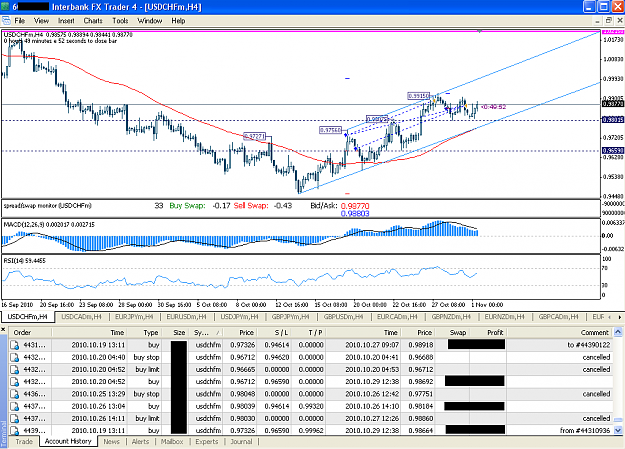This screenshot has width=625, height=449.
Task: Switch to EURCADm,H4 chart tab
Action: point(397,317)
